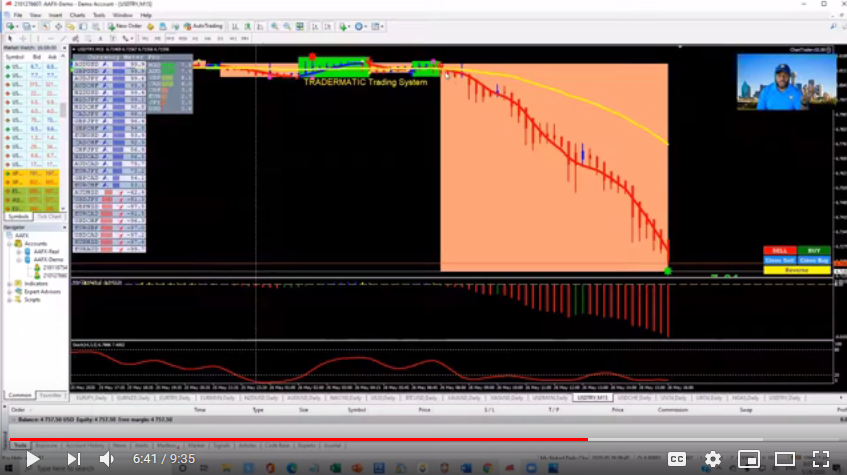The image size is (847, 475).
Task: Open the arrows objects dropdown
Action: (x=127, y=38)
